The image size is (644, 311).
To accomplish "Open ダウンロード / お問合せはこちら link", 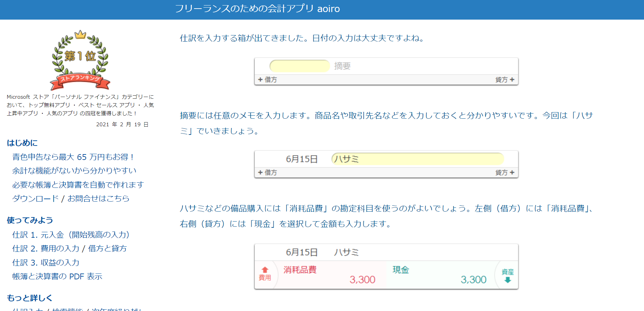I will click(x=70, y=199).
